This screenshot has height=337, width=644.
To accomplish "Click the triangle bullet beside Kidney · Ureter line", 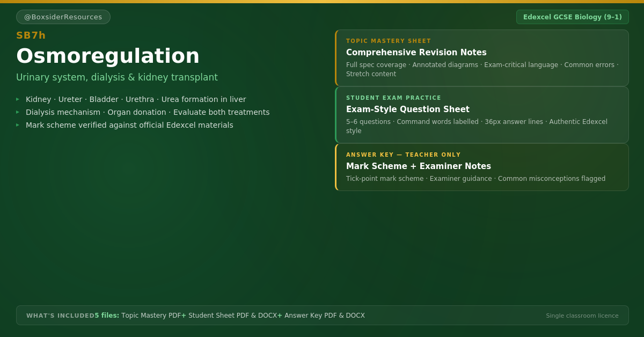I will pos(18,99).
